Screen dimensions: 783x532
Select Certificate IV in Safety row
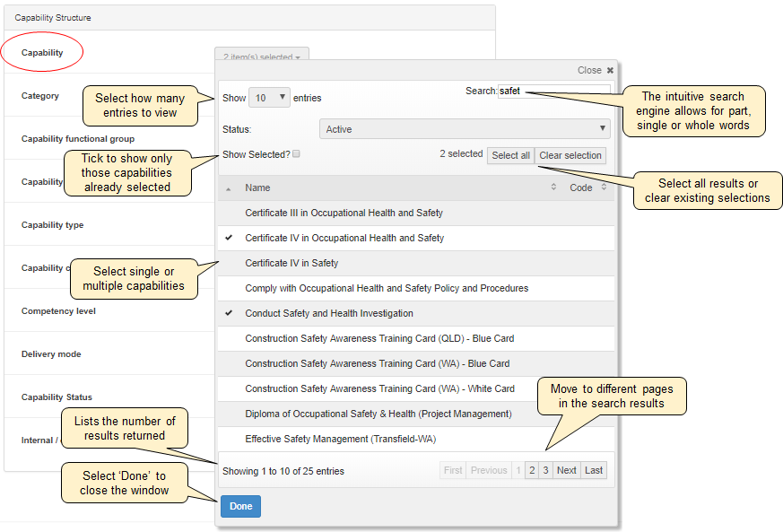click(291, 263)
